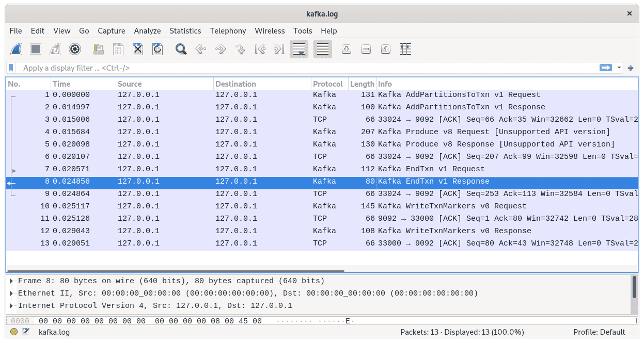This screenshot has width=644, height=343.
Task: Click the Profile: Default status label
Action: pyautogui.click(x=599, y=332)
